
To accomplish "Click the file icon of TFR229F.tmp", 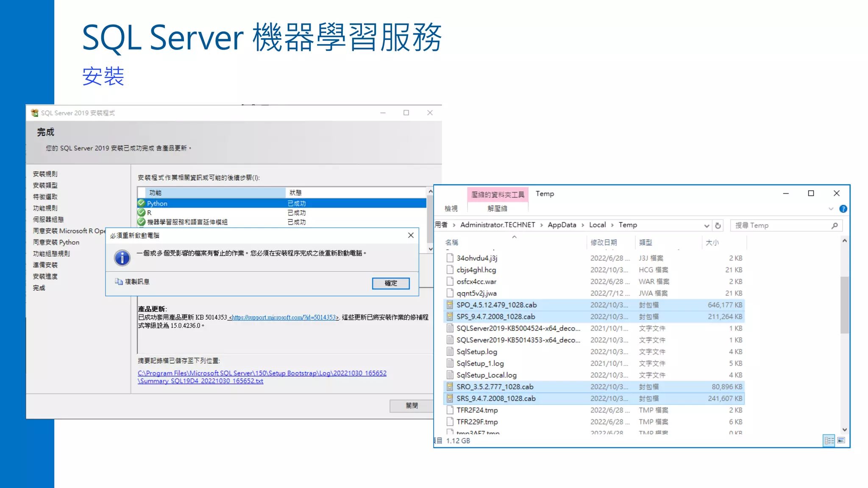I will [x=450, y=422].
